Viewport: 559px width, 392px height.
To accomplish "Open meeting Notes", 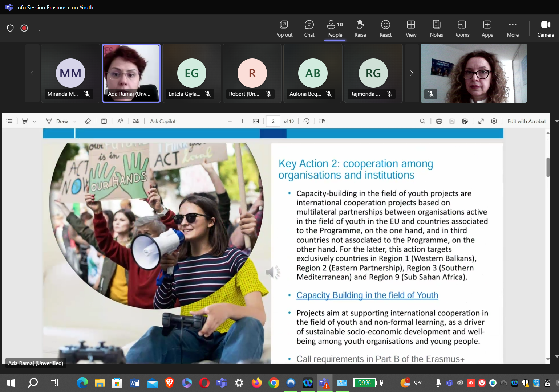I will tap(436, 29).
